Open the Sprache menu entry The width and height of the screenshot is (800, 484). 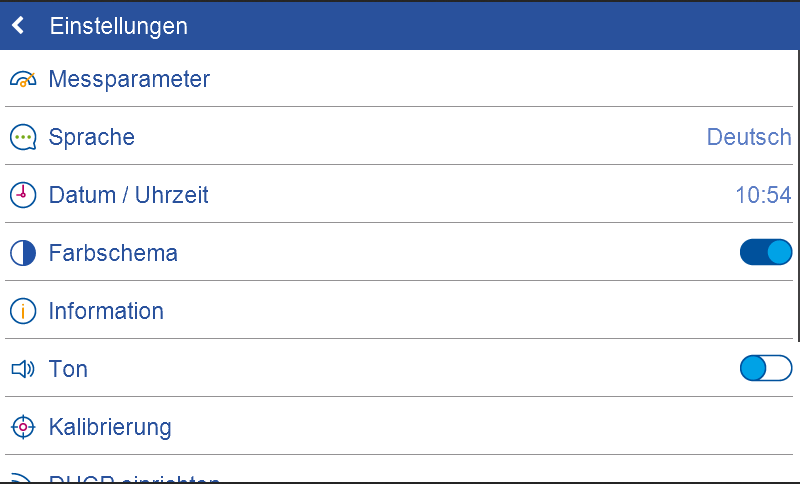[x=92, y=137]
